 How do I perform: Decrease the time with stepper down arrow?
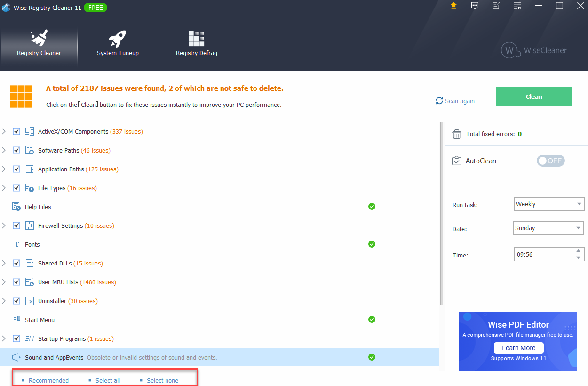pos(579,257)
